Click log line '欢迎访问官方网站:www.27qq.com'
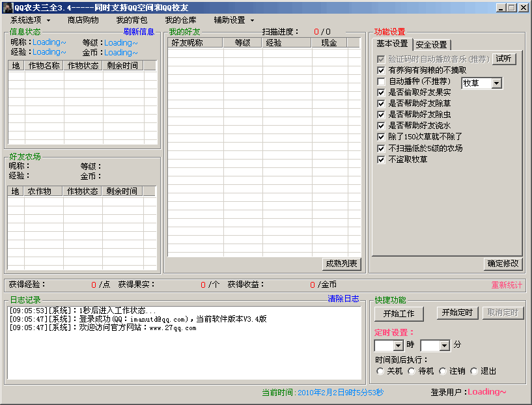Screen dimensions: 532x405 103,328
